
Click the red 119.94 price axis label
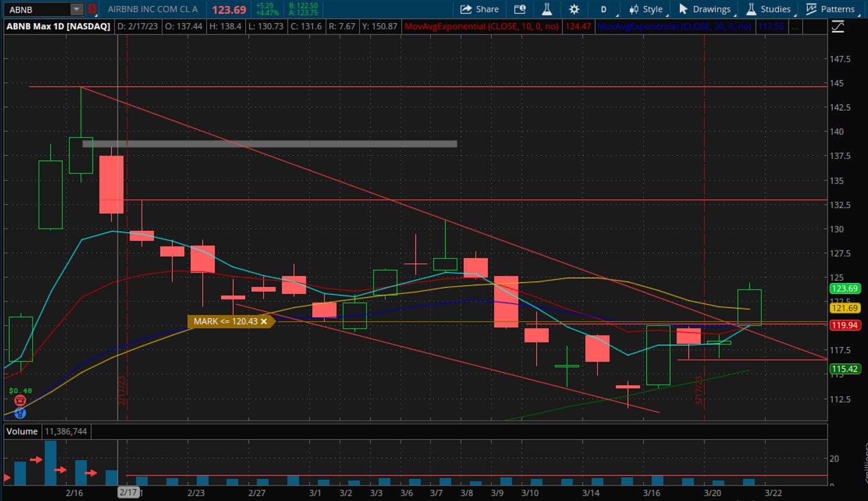tap(844, 325)
